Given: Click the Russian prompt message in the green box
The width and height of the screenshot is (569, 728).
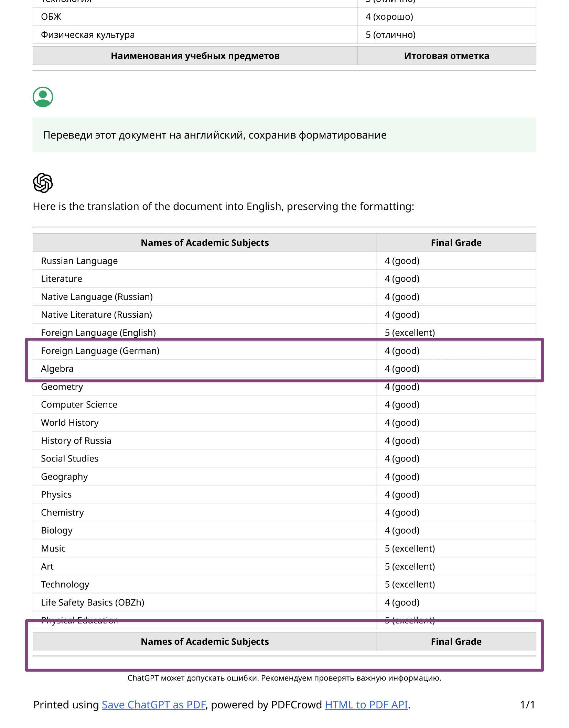Looking at the screenshot, I should [x=215, y=135].
